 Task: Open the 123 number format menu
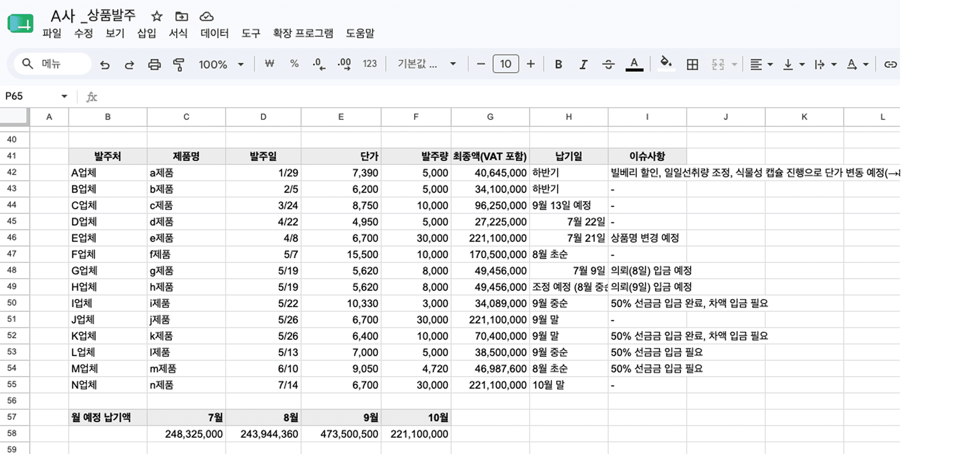[x=369, y=64]
